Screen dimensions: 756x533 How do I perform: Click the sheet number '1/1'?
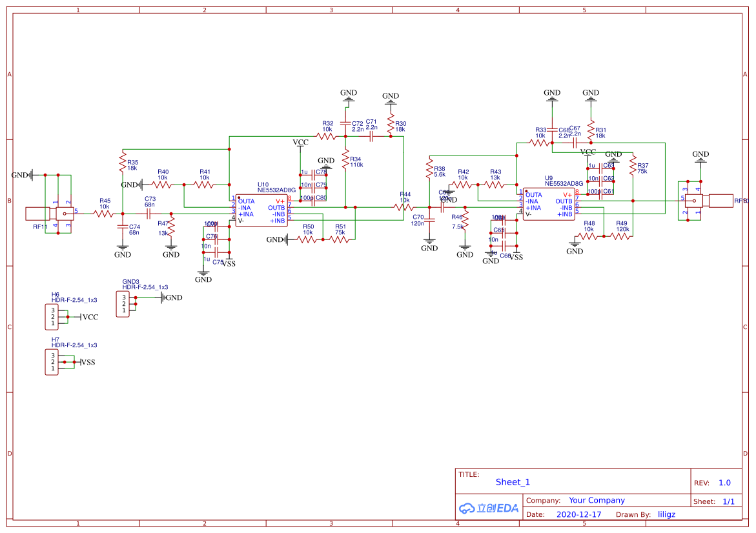tap(728, 501)
